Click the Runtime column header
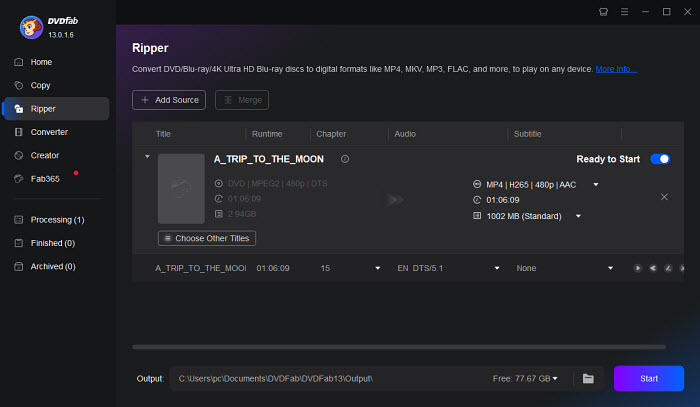This screenshot has width=700, height=407. pos(267,134)
